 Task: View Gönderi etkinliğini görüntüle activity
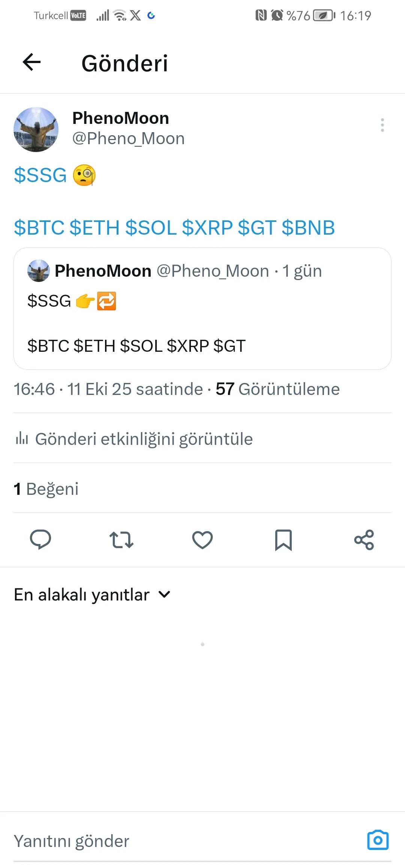click(144, 439)
